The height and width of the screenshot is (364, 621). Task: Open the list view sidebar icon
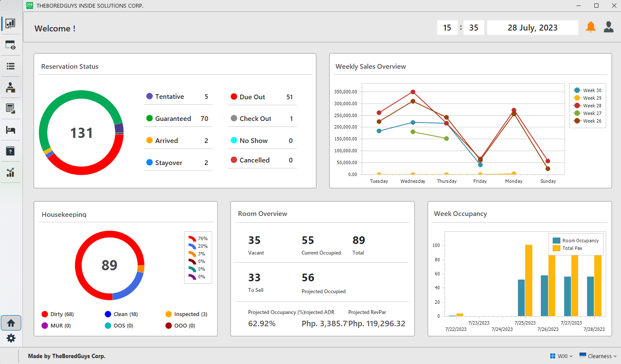11,66
